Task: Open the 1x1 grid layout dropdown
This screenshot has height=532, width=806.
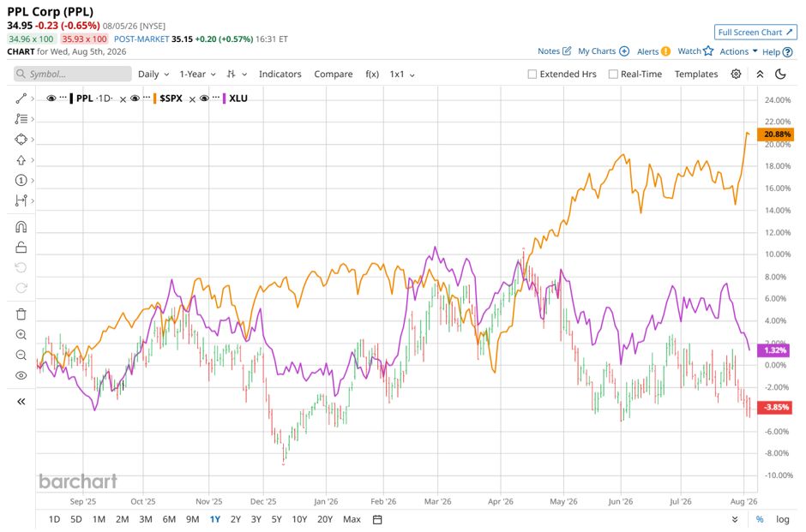Action: tap(402, 74)
